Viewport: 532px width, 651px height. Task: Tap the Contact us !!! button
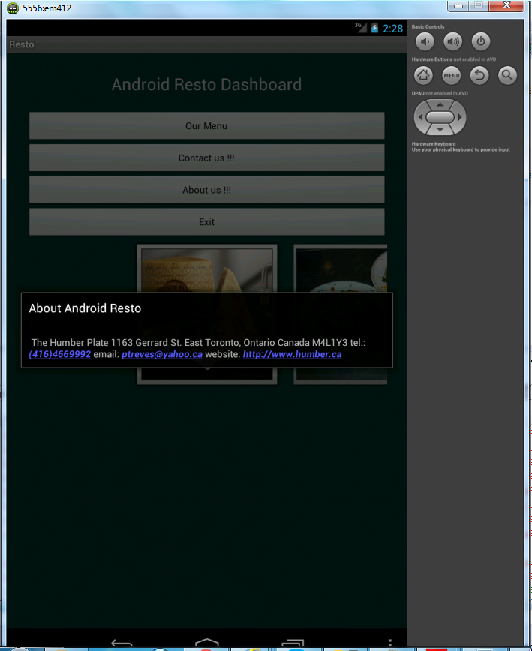point(206,158)
